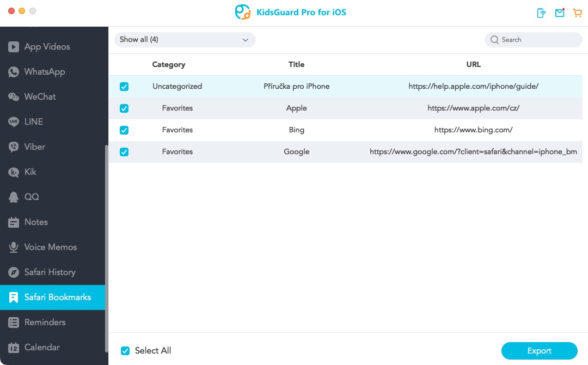588x365 pixels.
Task: Toggle the checkbox for Bing bookmark
Action: coord(124,130)
